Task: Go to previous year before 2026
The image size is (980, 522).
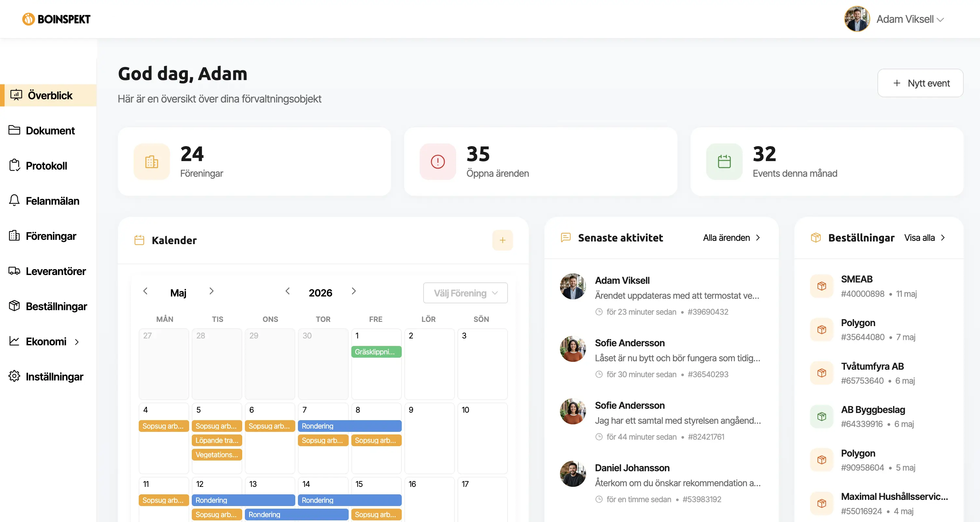Action: 287,291
